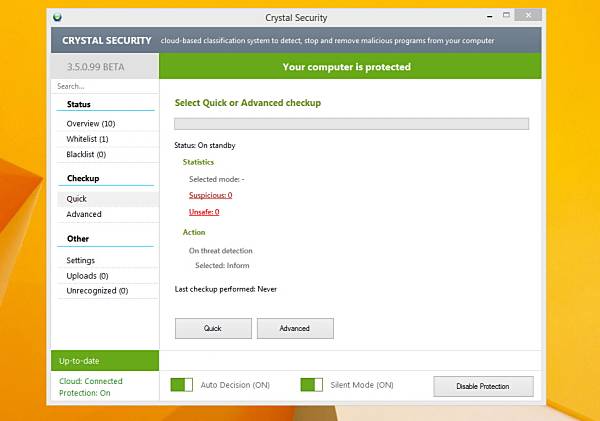The width and height of the screenshot is (600, 421).
Task: Click 'Cloud: Connected' status text
Action: point(91,381)
